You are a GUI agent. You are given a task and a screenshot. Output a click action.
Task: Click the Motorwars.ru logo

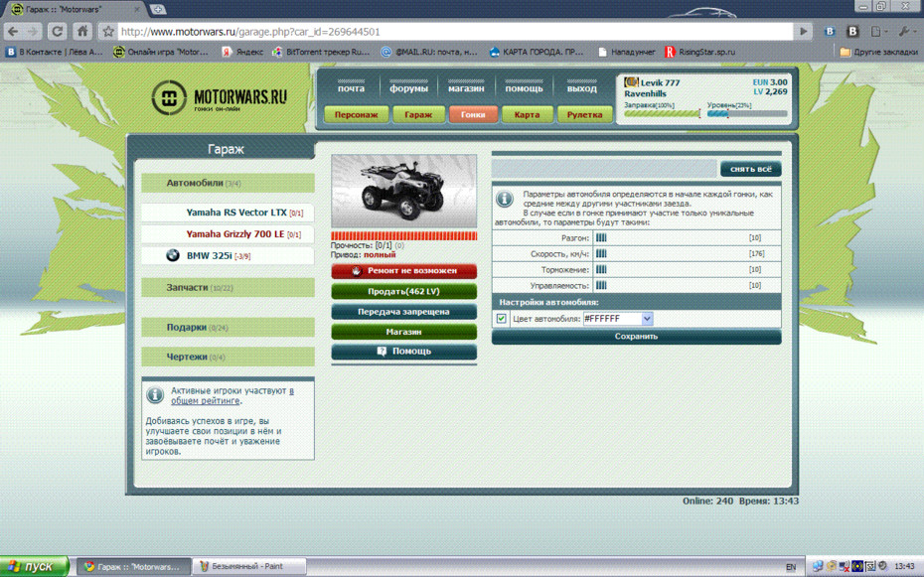220,97
